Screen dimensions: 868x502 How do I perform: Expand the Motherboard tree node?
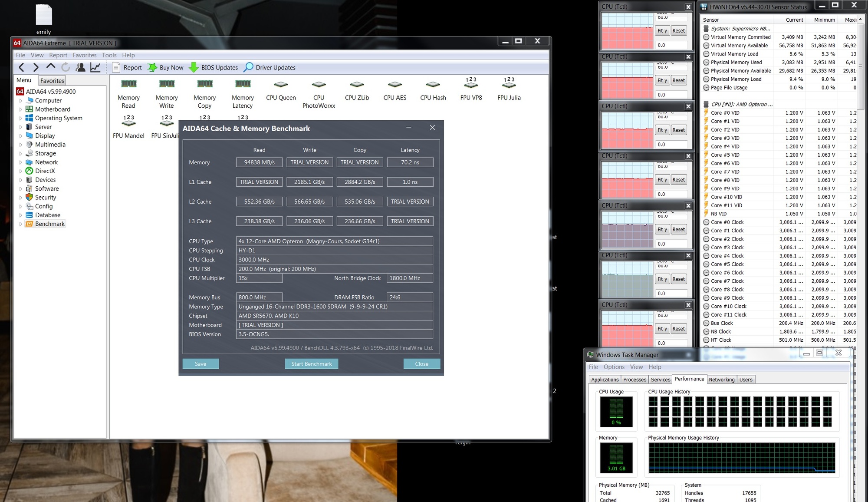[x=20, y=109]
